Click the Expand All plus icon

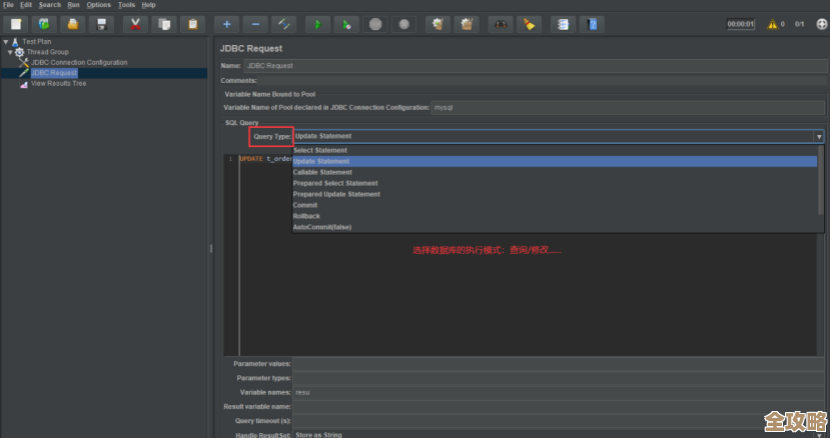click(x=227, y=24)
